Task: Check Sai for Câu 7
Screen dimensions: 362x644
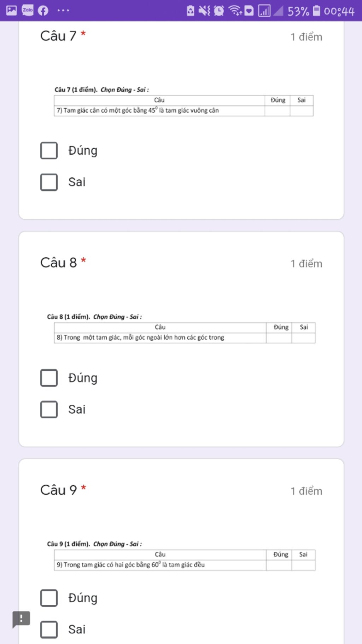Action: (x=49, y=182)
